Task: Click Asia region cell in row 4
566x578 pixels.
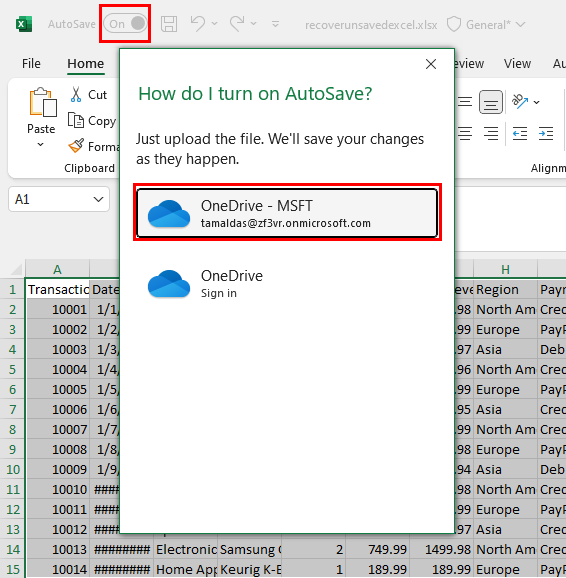Action: pyautogui.click(x=506, y=349)
